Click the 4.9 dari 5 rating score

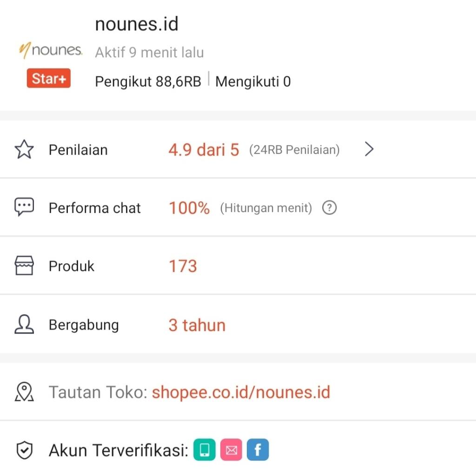tap(204, 150)
